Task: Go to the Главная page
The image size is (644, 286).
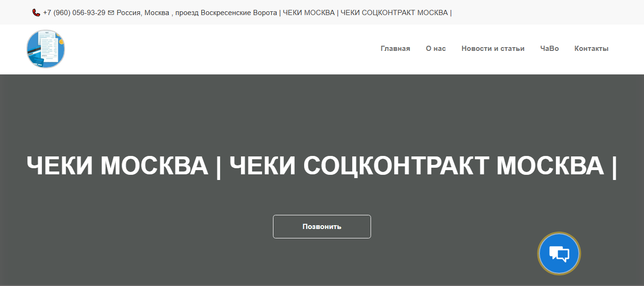Action: (x=395, y=49)
